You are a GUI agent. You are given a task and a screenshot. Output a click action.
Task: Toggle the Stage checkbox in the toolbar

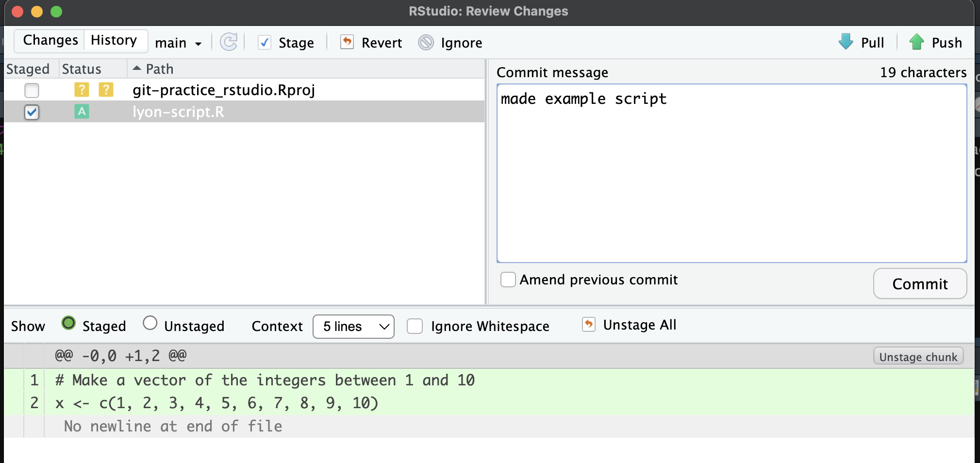click(264, 43)
